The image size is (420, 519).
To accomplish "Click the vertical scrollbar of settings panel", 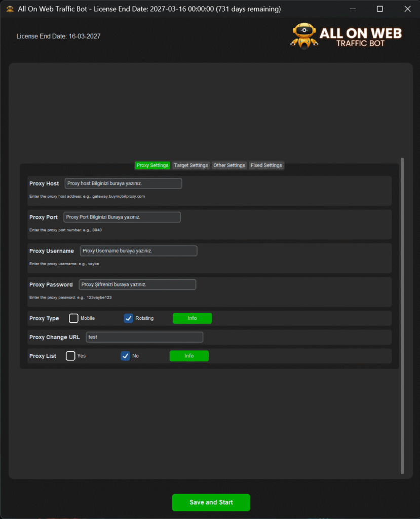I will pos(402,315).
